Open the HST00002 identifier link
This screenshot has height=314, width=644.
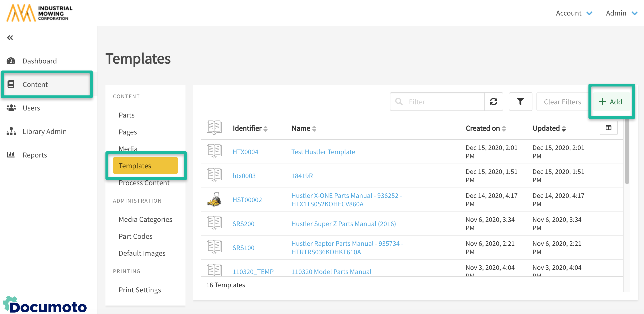247,200
